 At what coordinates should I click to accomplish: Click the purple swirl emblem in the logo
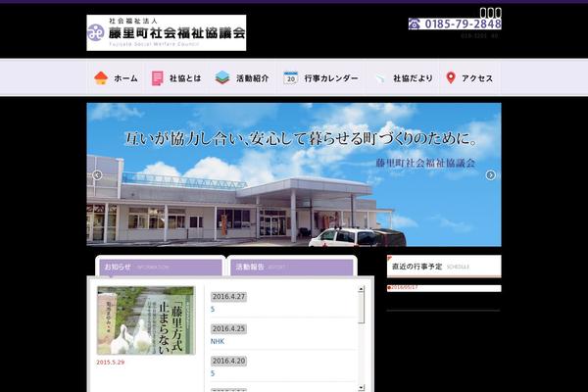pyautogui.click(x=96, y=32)
